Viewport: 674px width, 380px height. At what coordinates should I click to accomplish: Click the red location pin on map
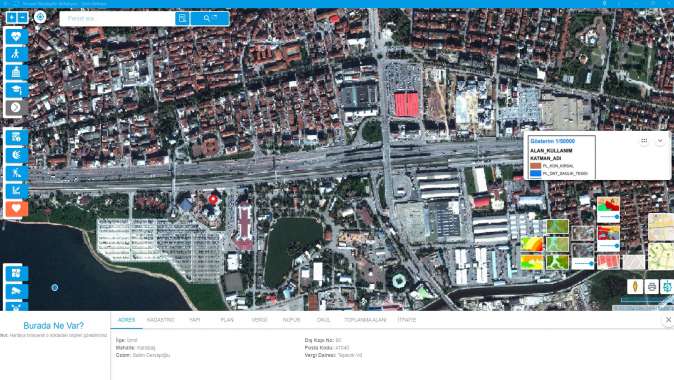coord(213,199)
